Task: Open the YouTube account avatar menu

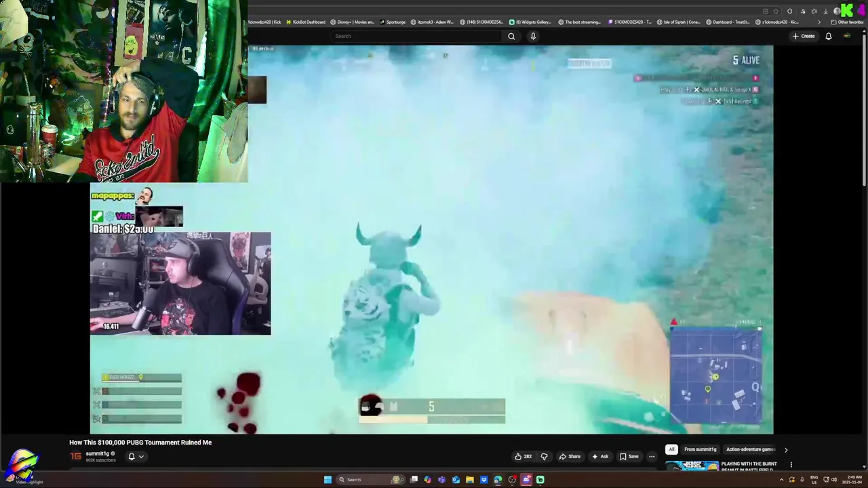Action: pos(847,36)
